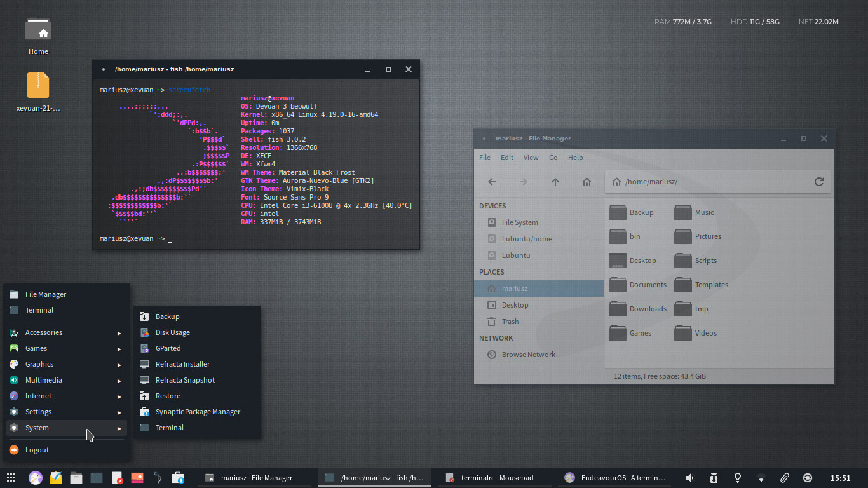Open the Music folder
868x488 pixels.
tap(694, 212)
